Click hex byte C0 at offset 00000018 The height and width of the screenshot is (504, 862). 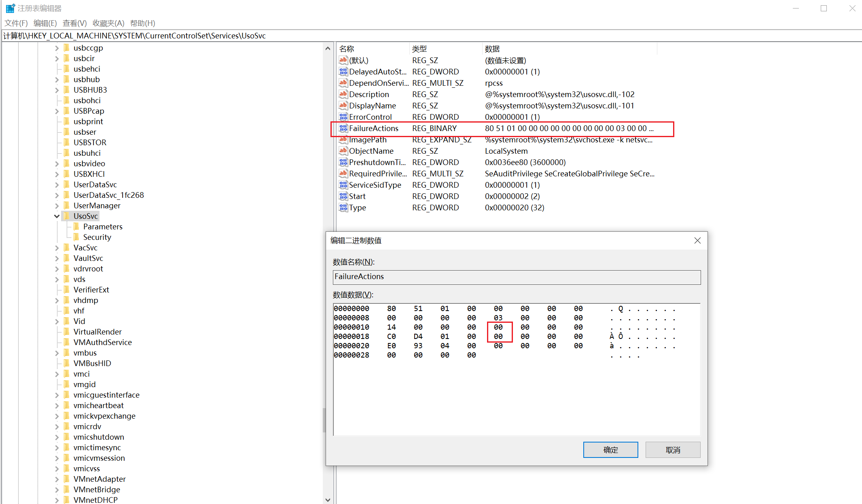point(391,336)
